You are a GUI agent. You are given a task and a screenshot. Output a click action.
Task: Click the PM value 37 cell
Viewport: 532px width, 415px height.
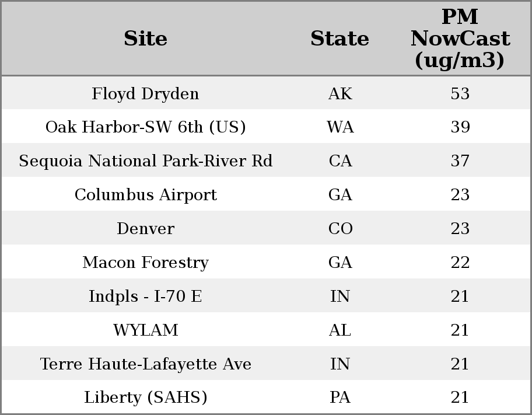[x=460, y=161]
